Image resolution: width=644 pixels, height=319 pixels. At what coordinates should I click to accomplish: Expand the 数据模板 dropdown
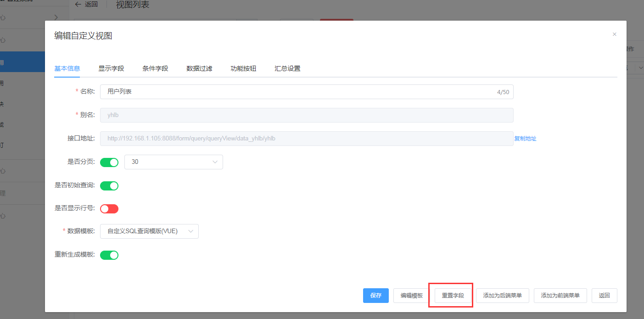tap(149, 231)
